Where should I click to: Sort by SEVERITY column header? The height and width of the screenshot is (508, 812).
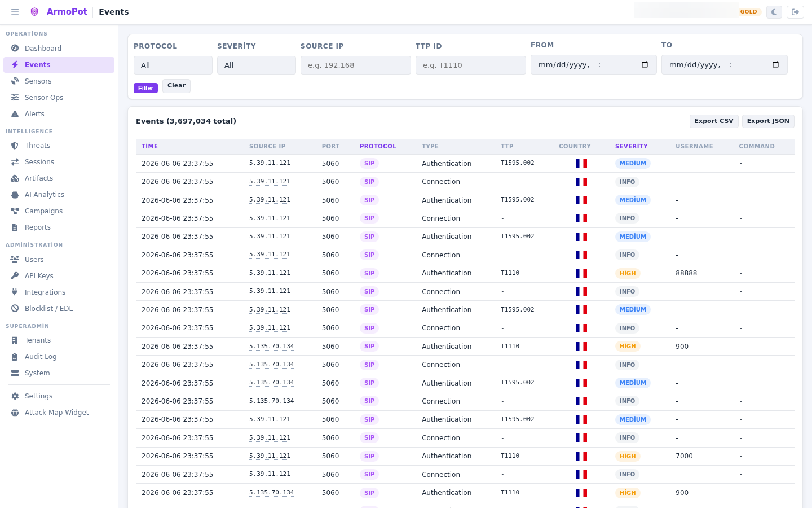click(632, 146)
